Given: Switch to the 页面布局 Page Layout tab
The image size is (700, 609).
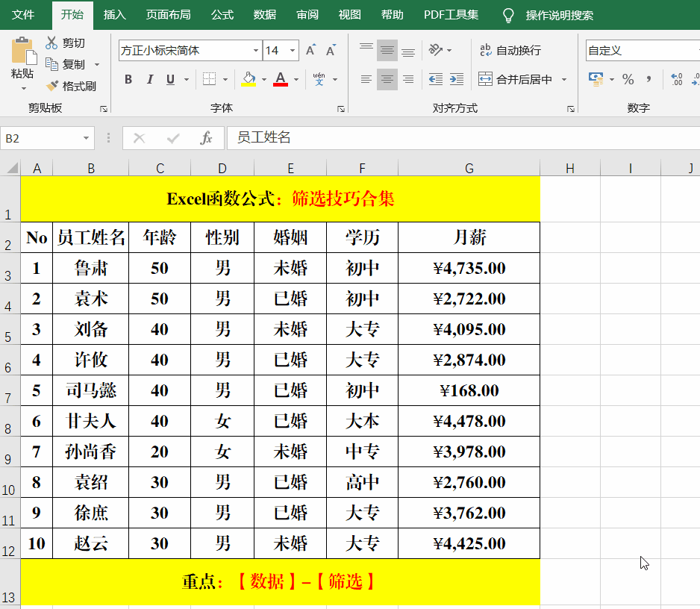Looking at the screenshot, I should (169, 15).
